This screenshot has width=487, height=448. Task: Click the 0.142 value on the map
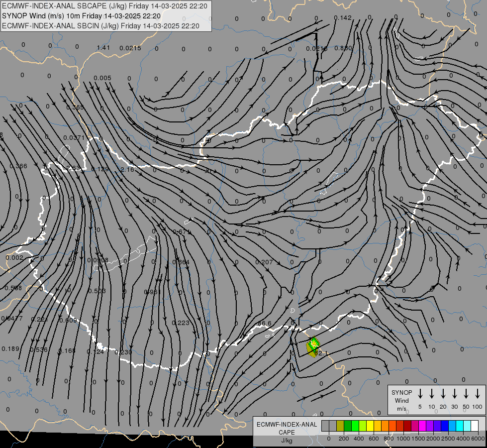click(x=343, y=18)
